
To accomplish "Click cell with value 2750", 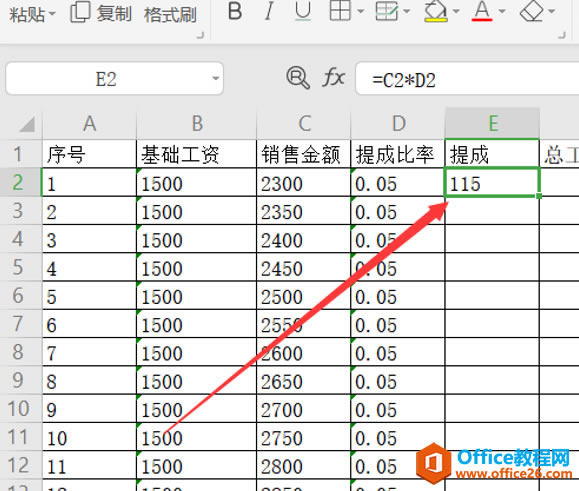I will tap(304, 437).
